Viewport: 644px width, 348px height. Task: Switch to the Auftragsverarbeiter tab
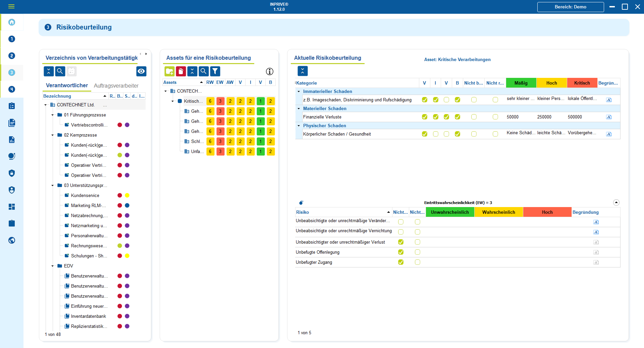(x=116, y=86)
